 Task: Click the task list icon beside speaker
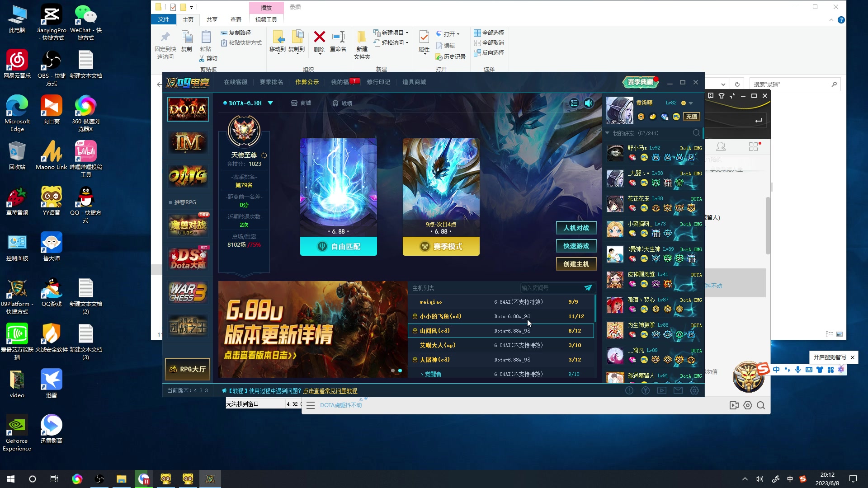coord(574,103)
